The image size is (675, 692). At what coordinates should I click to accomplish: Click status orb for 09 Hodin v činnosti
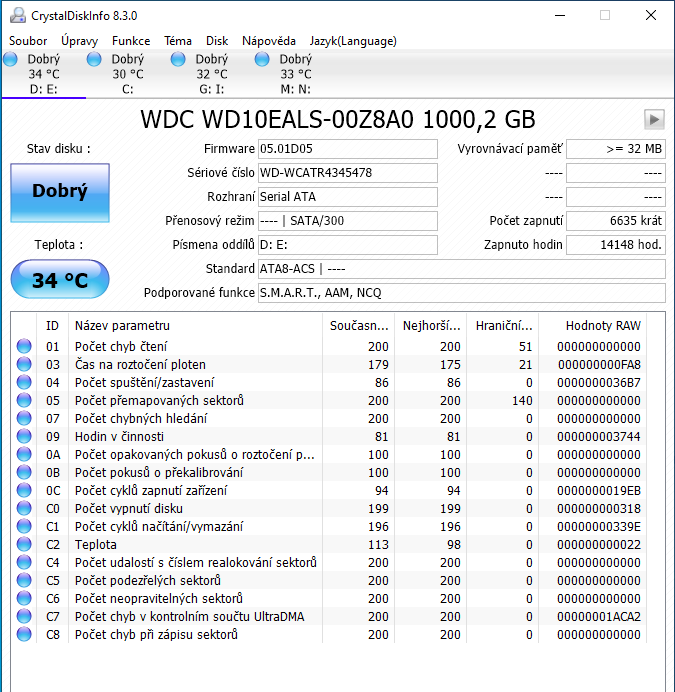(x=24, y=436)
